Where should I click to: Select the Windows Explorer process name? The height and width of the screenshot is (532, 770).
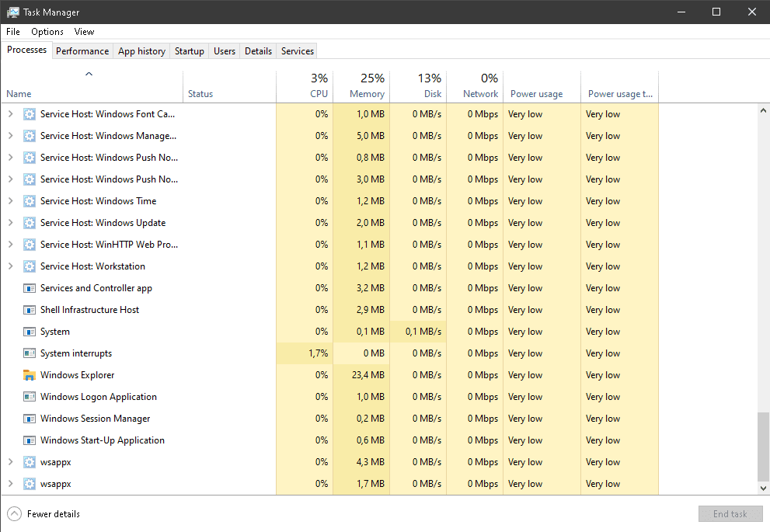click(77, 375)
